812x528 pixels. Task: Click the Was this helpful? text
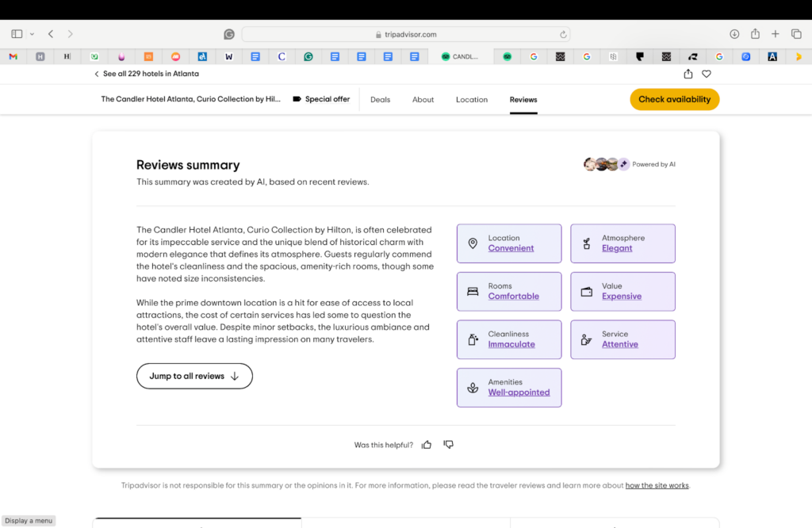pos(384,445)
